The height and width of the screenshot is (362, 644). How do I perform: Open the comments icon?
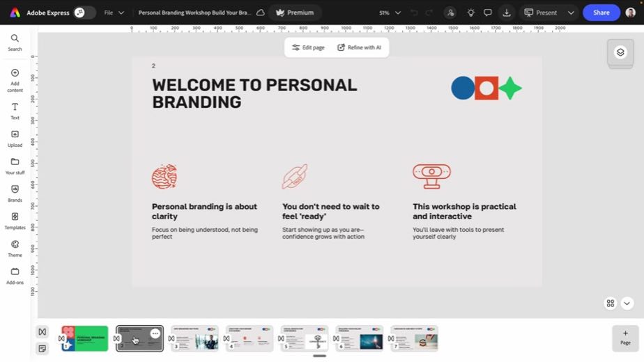(487, 13)
